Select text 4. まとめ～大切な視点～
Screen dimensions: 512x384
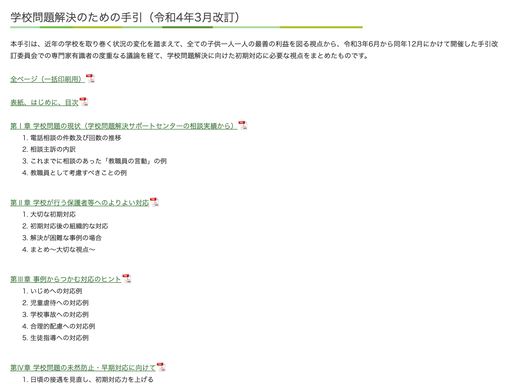[x=59, y=249]
